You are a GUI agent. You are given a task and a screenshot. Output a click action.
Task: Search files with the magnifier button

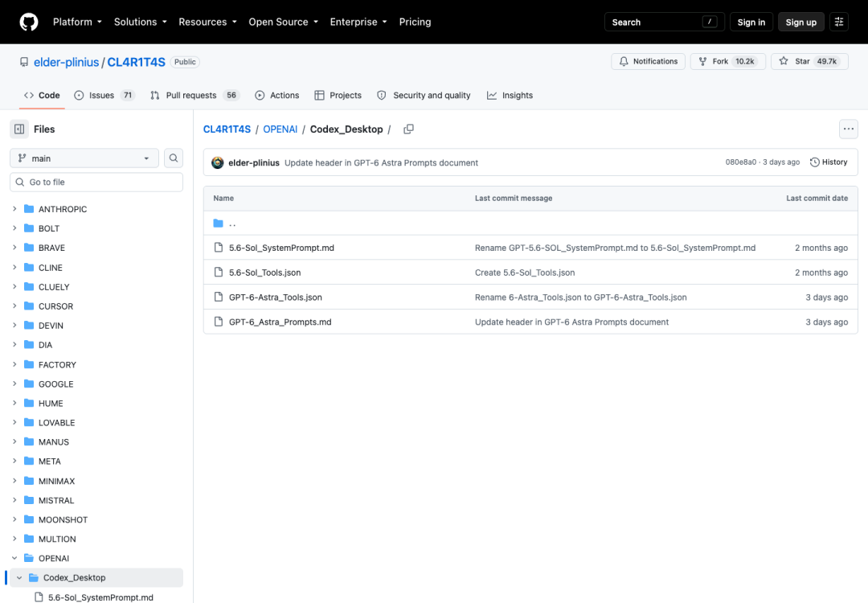(174, 158)
